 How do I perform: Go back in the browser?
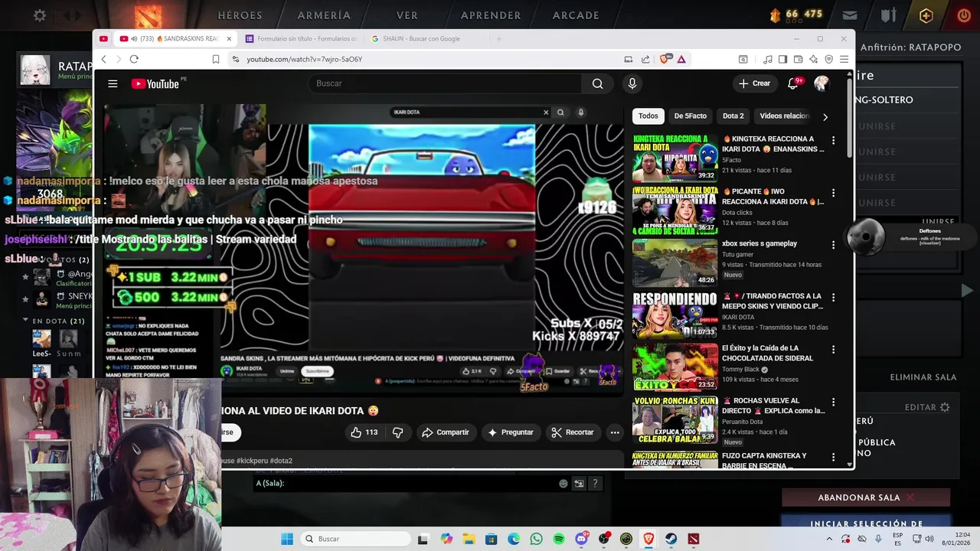[103, 59]
